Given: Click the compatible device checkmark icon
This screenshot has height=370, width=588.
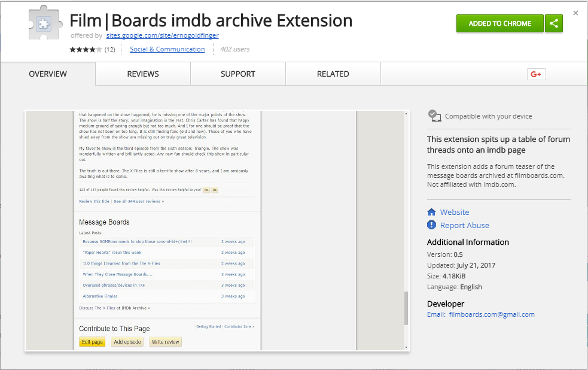Looking at the screenshot, I should pos(434,116).
